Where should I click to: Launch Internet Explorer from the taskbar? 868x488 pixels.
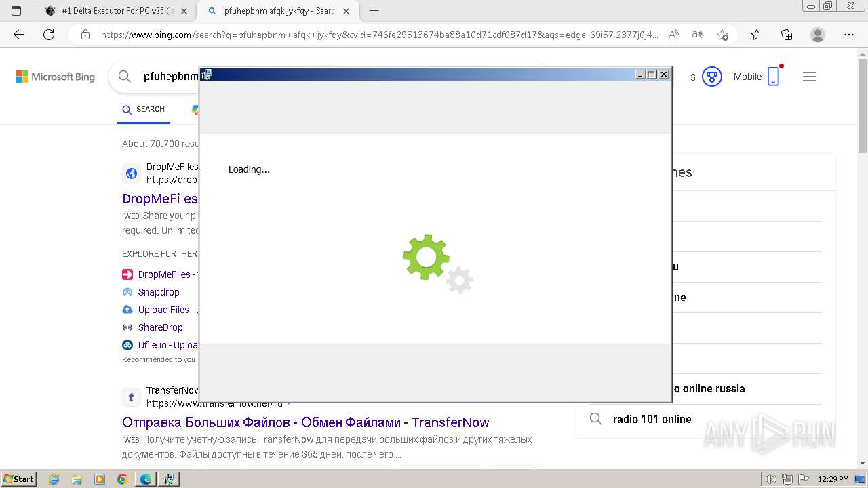point(54,479)
